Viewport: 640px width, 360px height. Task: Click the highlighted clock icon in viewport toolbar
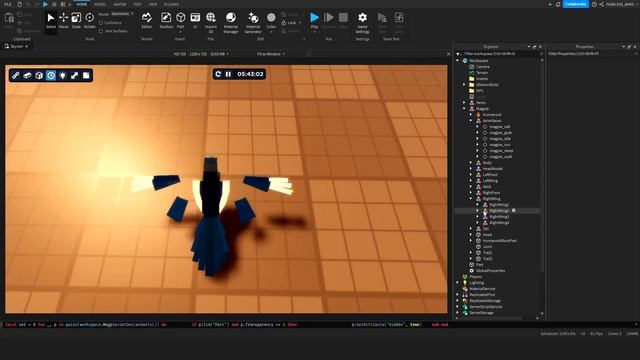point(51,76)
